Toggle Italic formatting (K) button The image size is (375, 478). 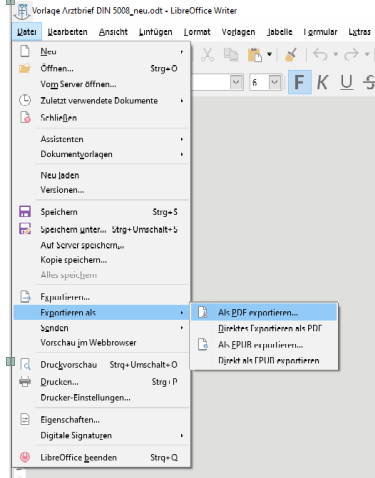click(x=322, y=82)
